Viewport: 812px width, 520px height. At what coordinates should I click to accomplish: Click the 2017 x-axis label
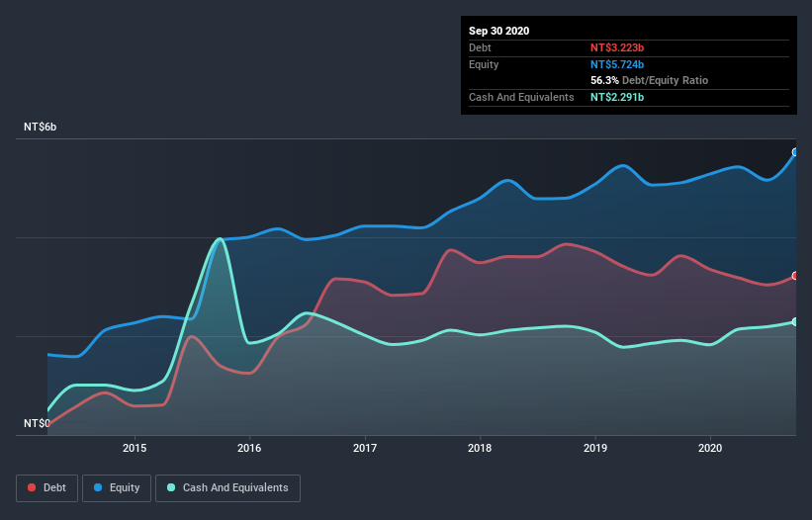click(x=365, y=448)
